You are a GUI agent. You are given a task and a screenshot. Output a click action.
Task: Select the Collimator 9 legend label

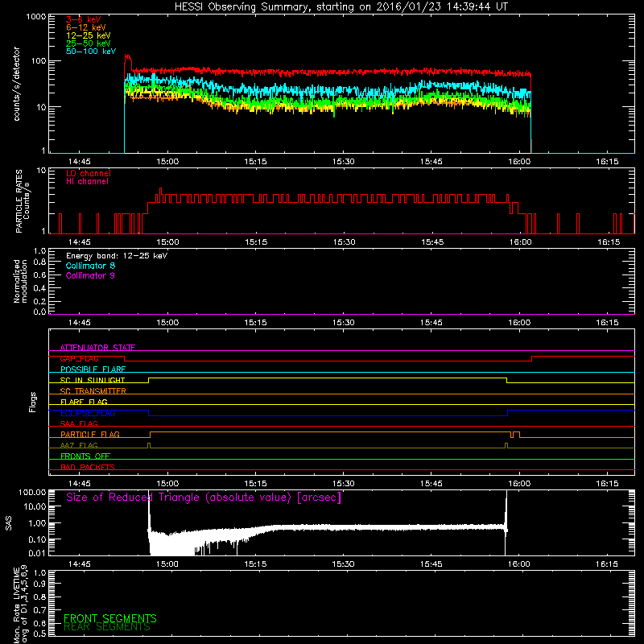point(90,275)
